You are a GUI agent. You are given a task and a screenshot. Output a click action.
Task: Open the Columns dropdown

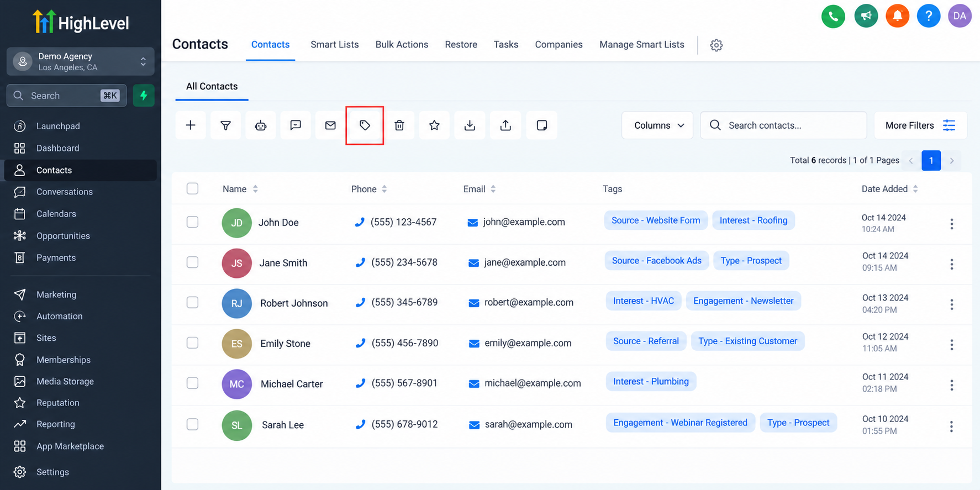tap(657, 125)
